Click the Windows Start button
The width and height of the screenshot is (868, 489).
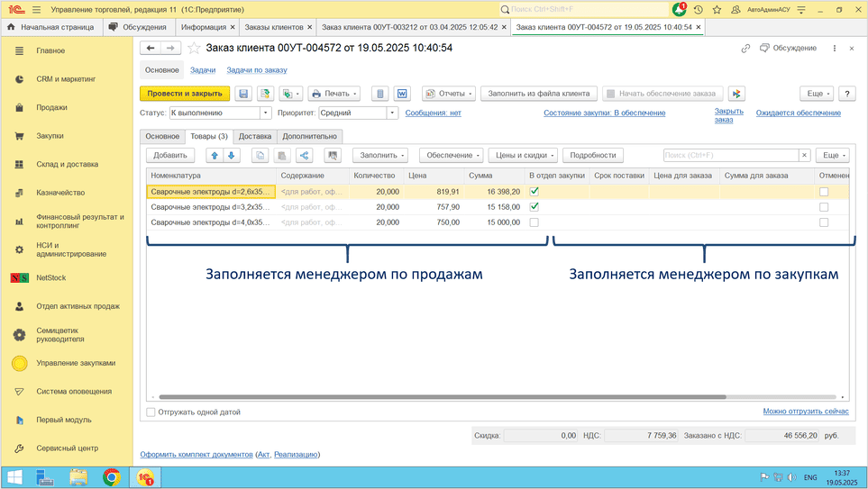pos(14,477)
